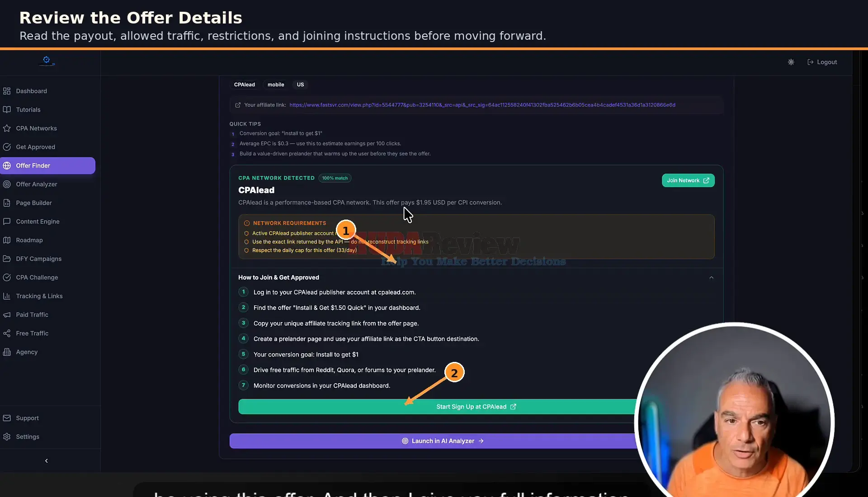868x497 pixels.
Task: Go to CPA Networks page
Action: click(x=47, y=128)
